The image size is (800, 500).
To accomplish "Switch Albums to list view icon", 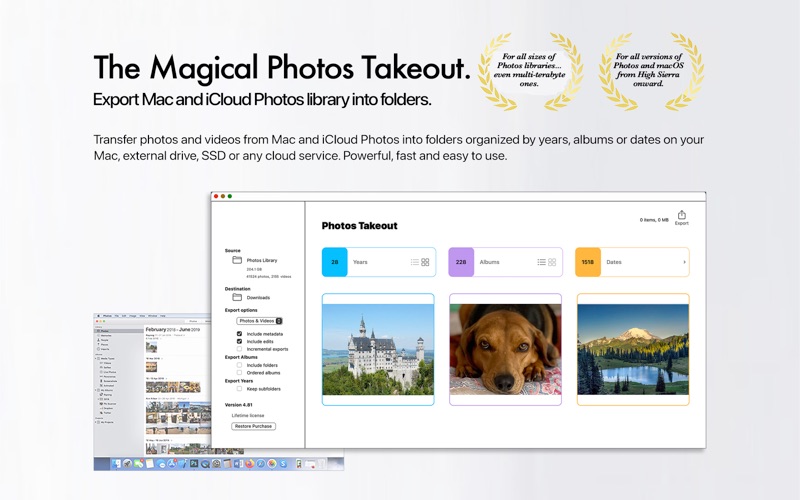I will [541, 262].
